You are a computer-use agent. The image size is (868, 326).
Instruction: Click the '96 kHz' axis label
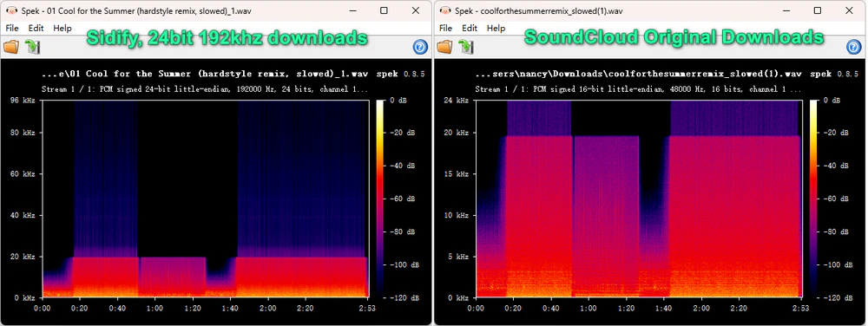(x=23, y=101)
